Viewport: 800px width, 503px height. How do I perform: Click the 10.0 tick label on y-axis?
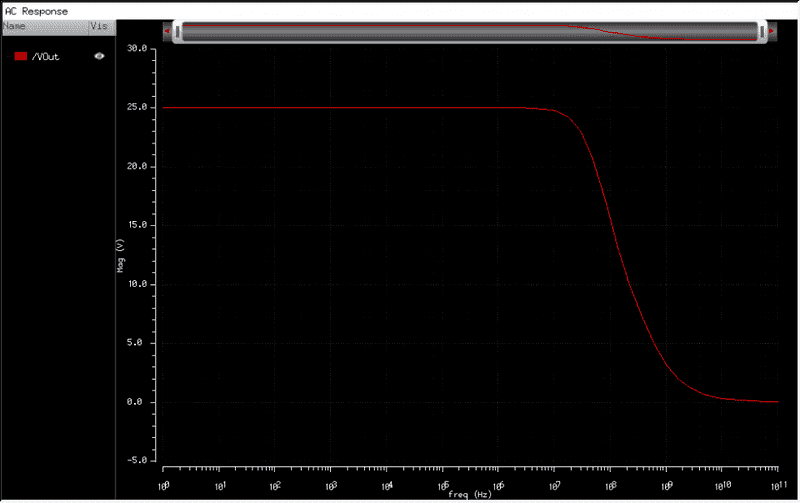(137, 284)
